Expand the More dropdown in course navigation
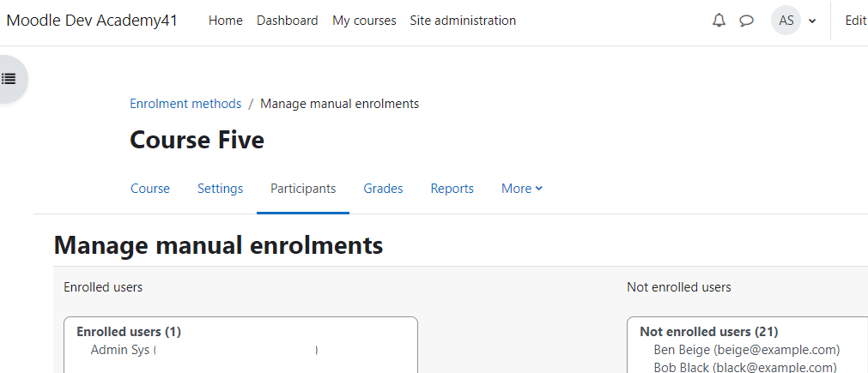The image size is (868, 373). pos(522,189)
